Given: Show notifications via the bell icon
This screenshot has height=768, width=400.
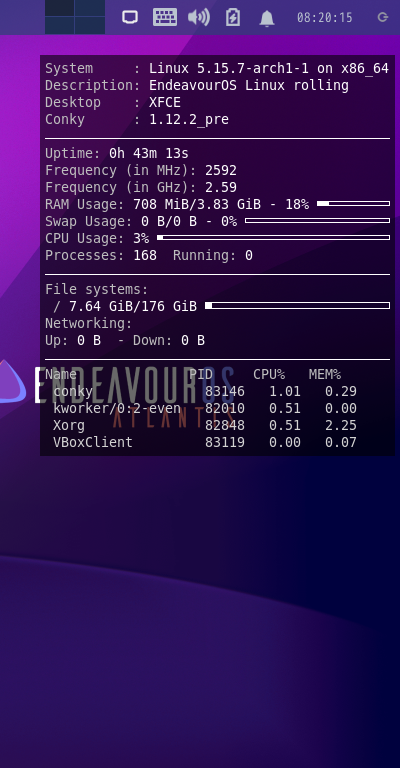Looking at the screenshot, I should [x=267, y=18].
